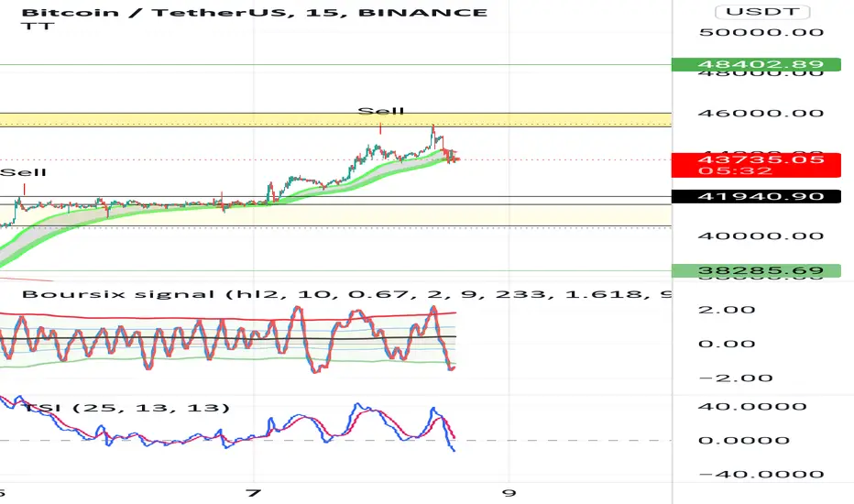Click the Boursix signal indicator title
The image size is (854, 504).
point(346,295)
